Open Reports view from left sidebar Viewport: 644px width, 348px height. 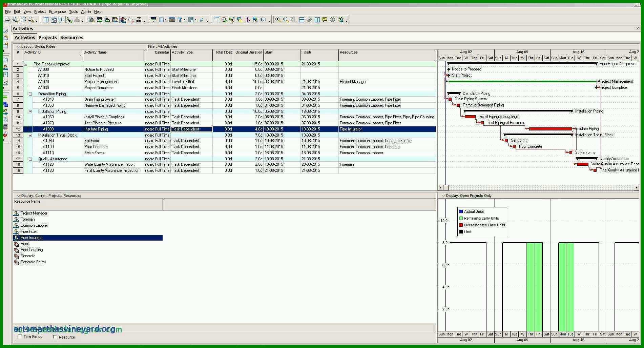point(5,75)
